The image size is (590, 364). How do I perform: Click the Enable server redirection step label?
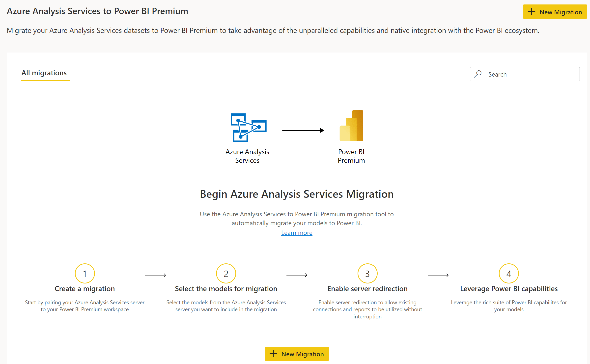pyautogui.click(x=367, y=288)
